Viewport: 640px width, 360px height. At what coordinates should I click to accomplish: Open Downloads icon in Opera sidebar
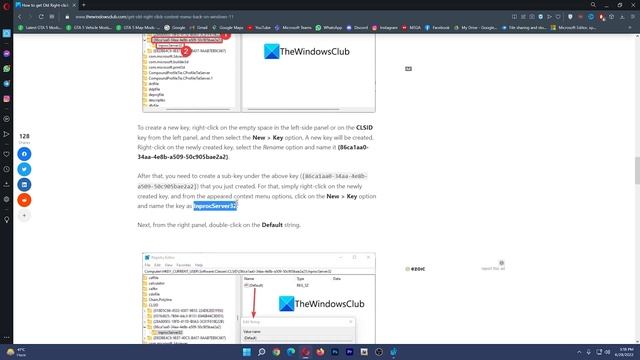click(x=7, y=184)
